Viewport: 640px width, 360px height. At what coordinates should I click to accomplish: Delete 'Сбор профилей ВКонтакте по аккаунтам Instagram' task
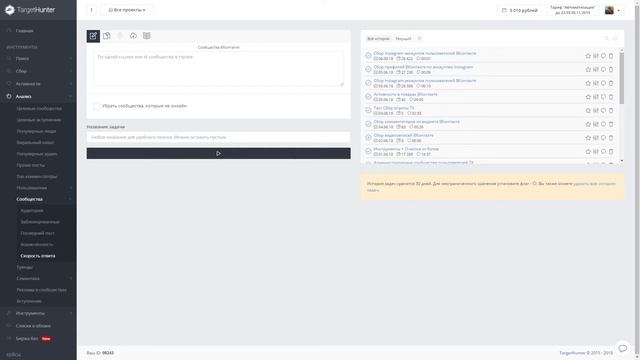point(611,69)
